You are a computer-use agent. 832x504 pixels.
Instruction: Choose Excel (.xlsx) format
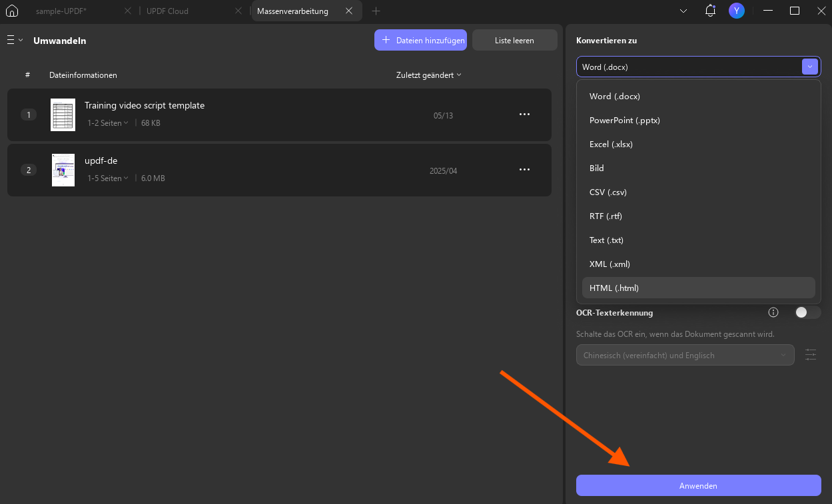[x=699, y=144]
